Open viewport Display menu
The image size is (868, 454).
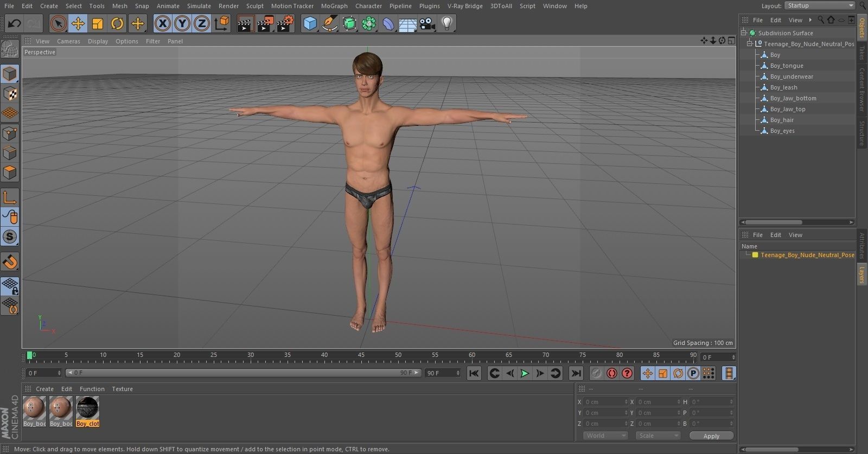click(98, 41)
